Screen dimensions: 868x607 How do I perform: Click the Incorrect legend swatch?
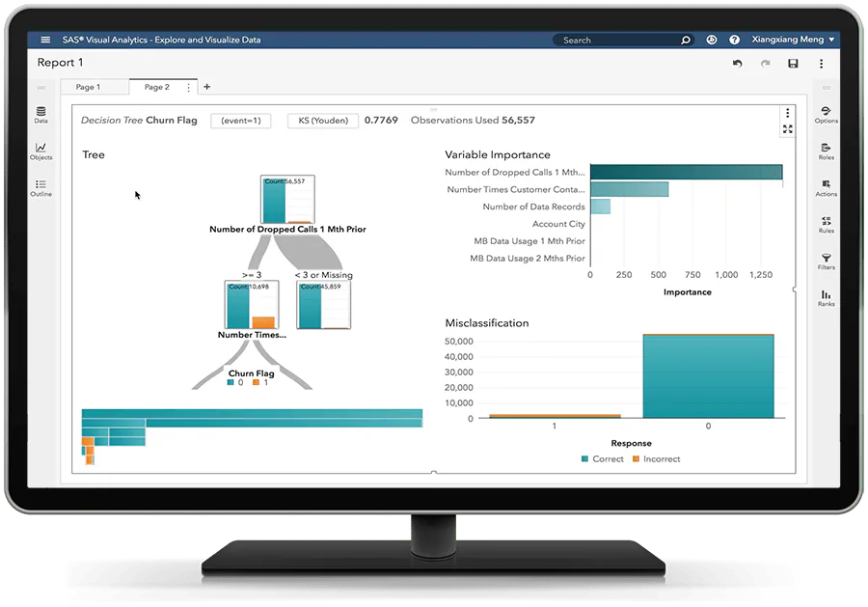[637, 459]
